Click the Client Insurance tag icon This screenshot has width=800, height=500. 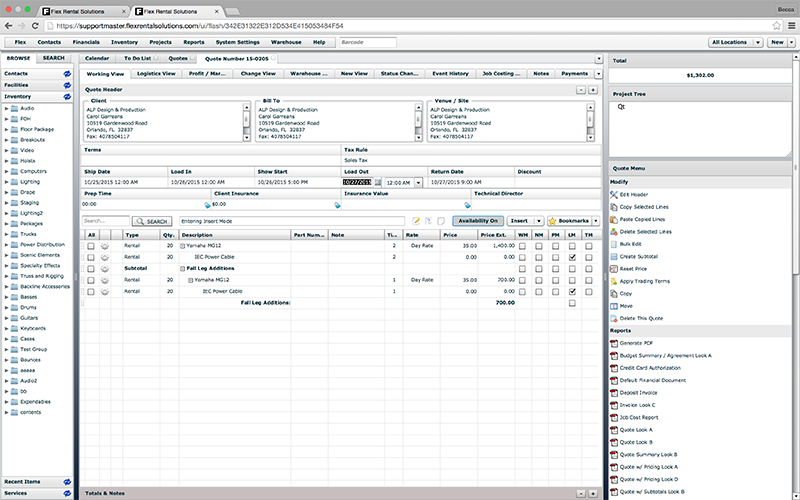pos(337,205)
